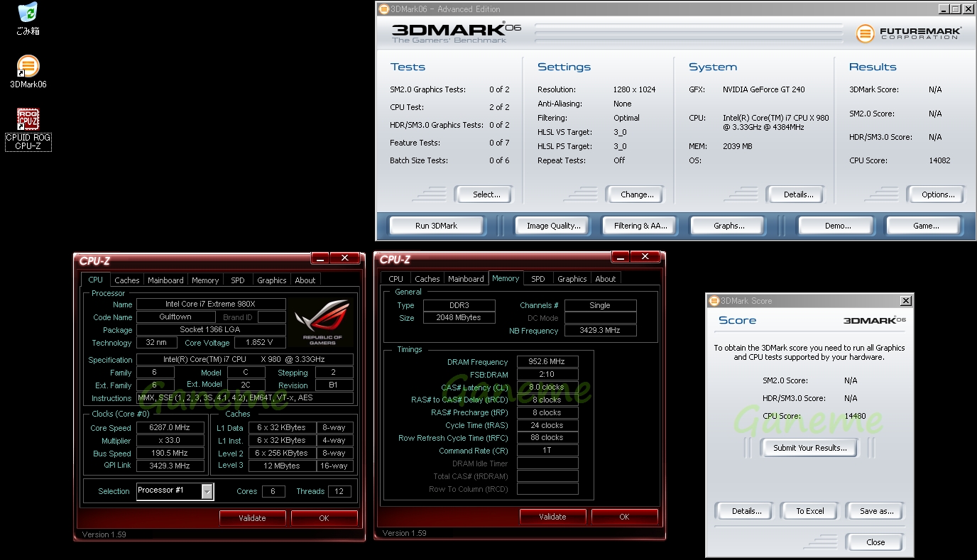977x560 pixels.
Task: Click Details... in the 3DMark Score dialog
Action: point(746,511)
